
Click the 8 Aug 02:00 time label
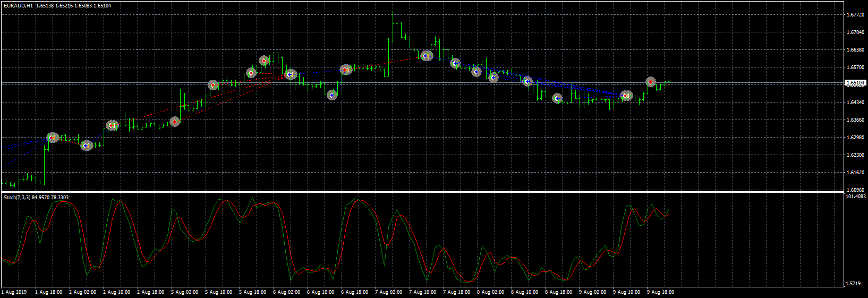click(491, 292)
